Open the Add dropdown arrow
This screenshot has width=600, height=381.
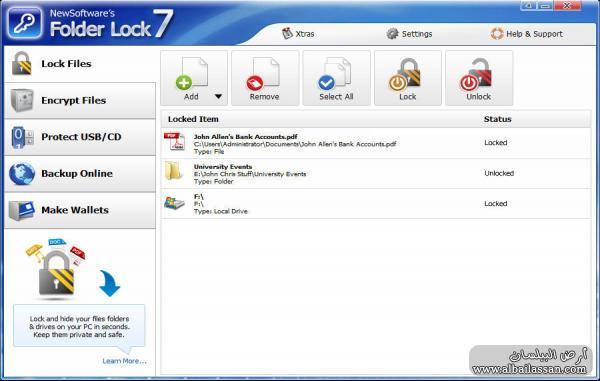[218, 96]
